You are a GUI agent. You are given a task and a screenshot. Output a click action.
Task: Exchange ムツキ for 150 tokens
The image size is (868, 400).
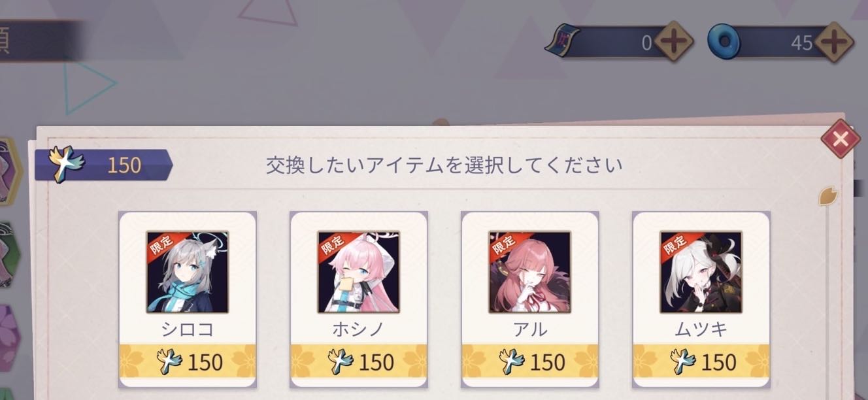pyautogui.click(x=701, y=362)
